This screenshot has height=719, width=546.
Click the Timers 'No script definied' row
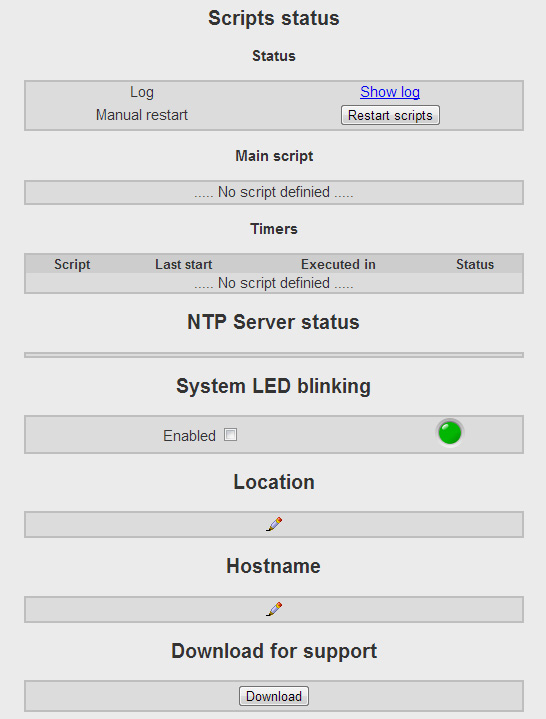click(274, 283)
